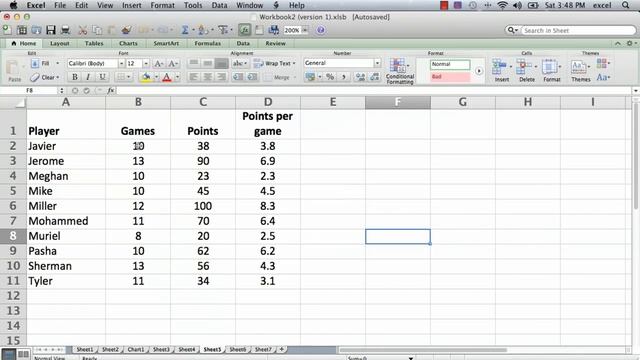Screen dimensions: 640x360
Task: Click the horizontal scrollbar at bottom
Action: (422, 350)
